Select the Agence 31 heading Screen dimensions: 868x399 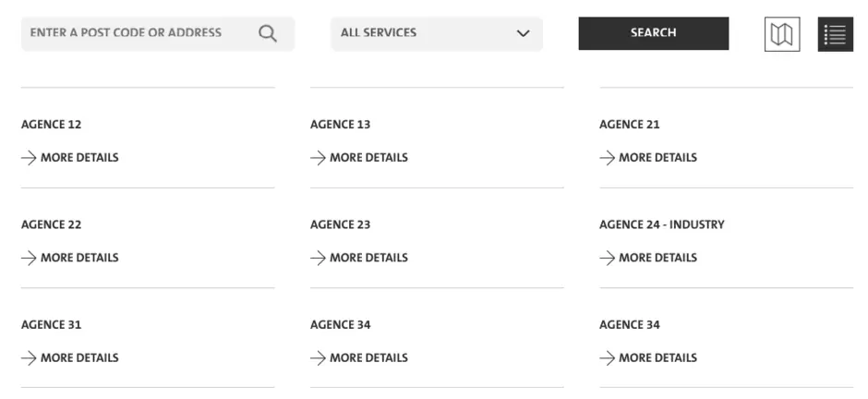tap(52, 325)
